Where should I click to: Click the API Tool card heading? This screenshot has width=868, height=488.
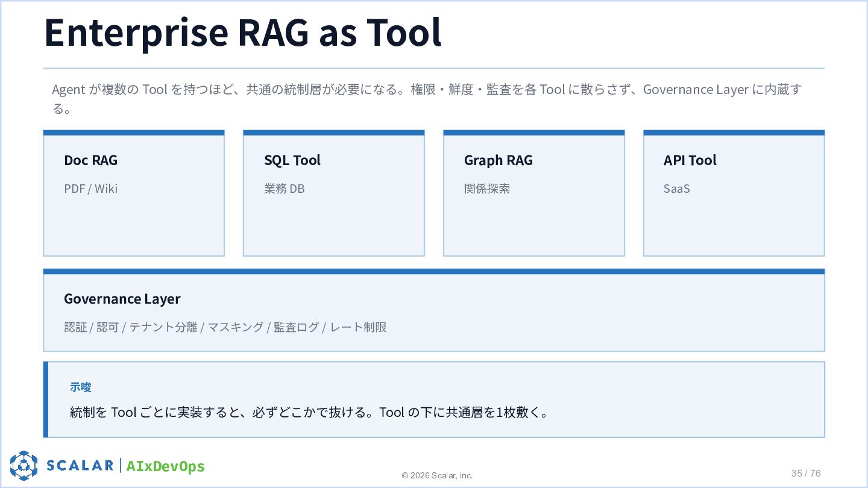pos(690,160)
